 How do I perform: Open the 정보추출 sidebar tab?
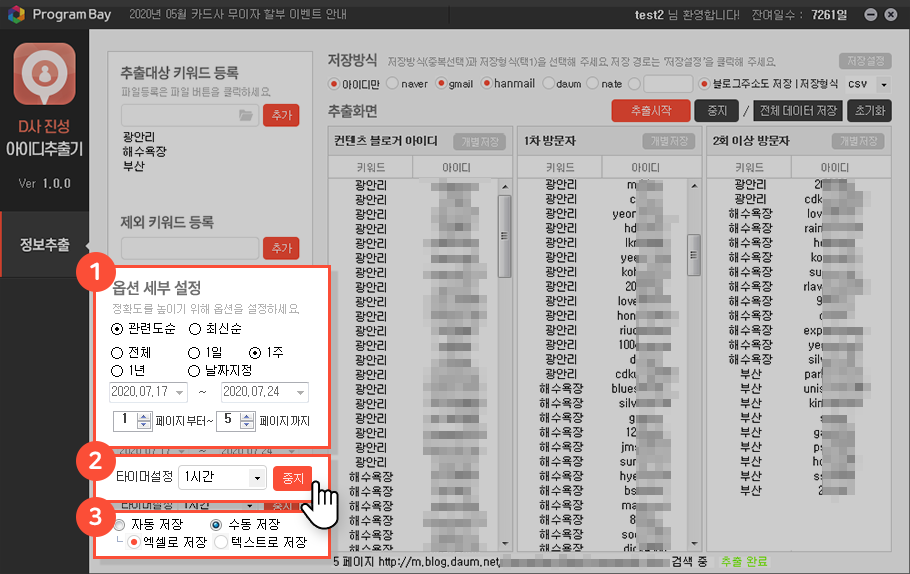[x=44, y=245]
